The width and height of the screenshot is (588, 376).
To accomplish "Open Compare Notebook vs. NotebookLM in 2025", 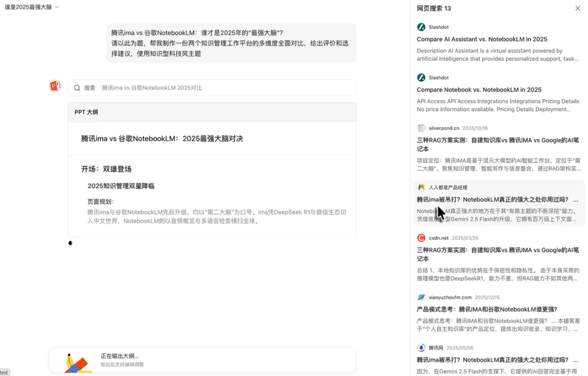I will (x=479, y=89).
